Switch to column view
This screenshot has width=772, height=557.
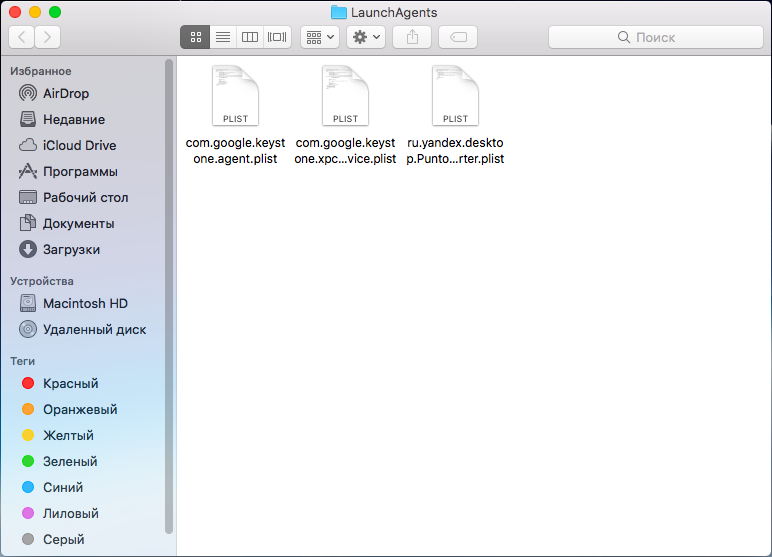(250, 37)
